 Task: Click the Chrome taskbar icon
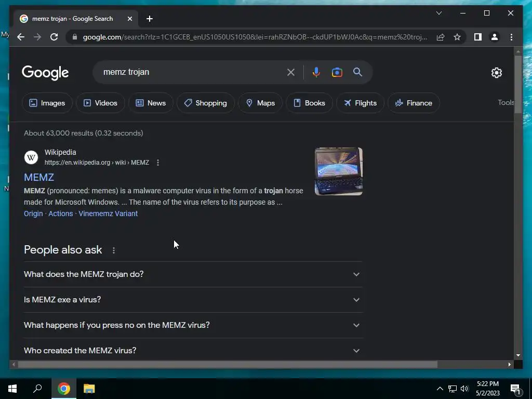pos(64,389)
